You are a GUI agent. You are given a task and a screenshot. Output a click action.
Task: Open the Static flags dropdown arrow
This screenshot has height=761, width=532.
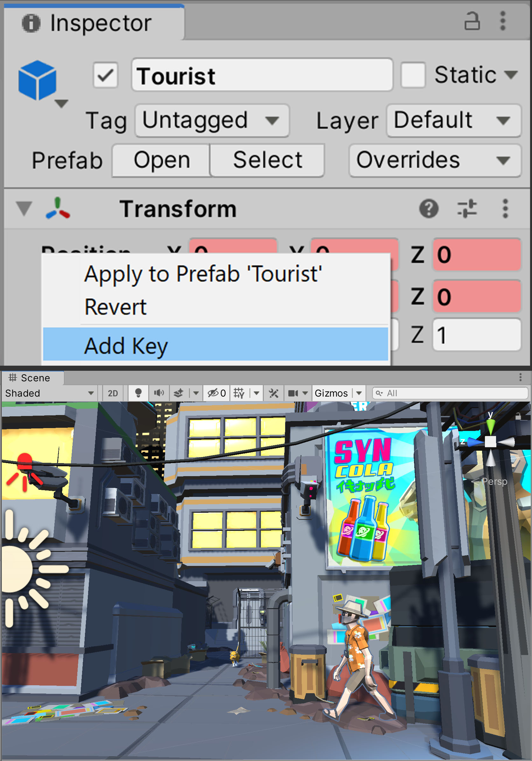511,75
